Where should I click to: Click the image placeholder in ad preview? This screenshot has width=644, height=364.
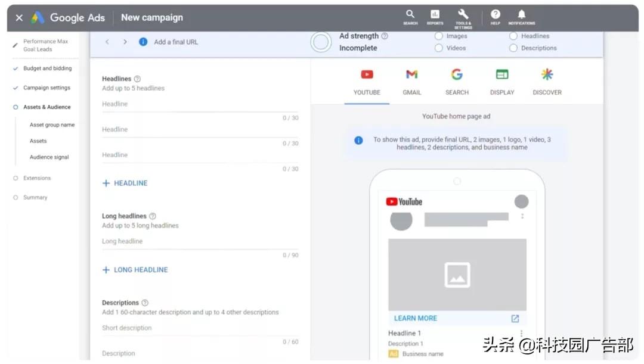tap(457, 275)
